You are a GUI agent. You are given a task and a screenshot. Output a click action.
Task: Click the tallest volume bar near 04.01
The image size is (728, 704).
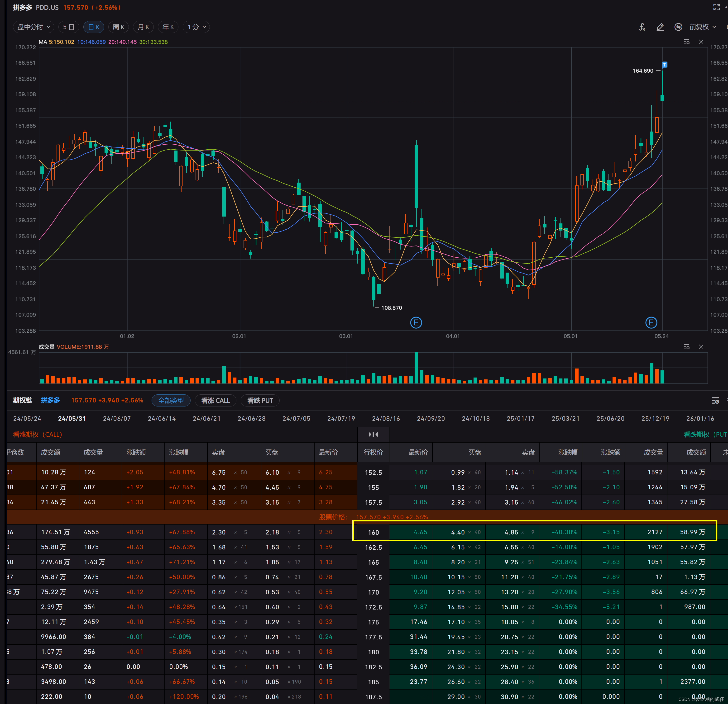coord(416,368)
